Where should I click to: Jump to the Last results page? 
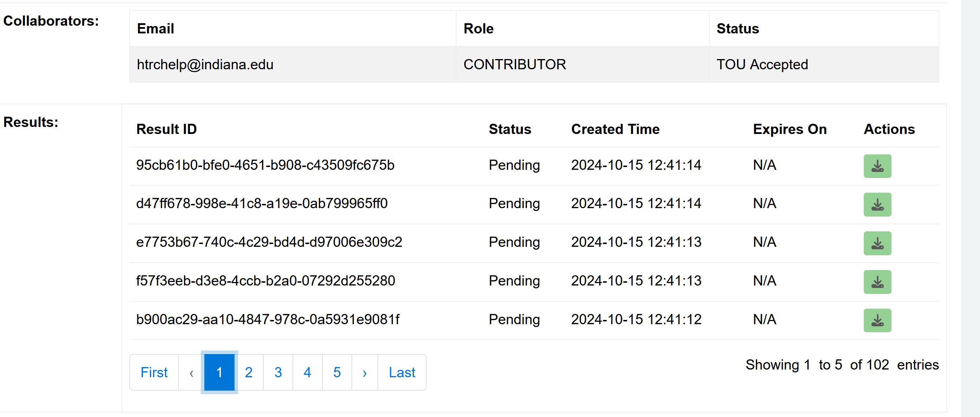point(401,372)
